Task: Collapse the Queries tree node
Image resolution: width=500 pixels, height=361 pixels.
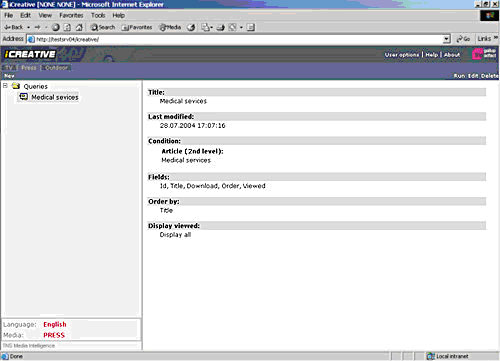Action: (x=5, y=86)
